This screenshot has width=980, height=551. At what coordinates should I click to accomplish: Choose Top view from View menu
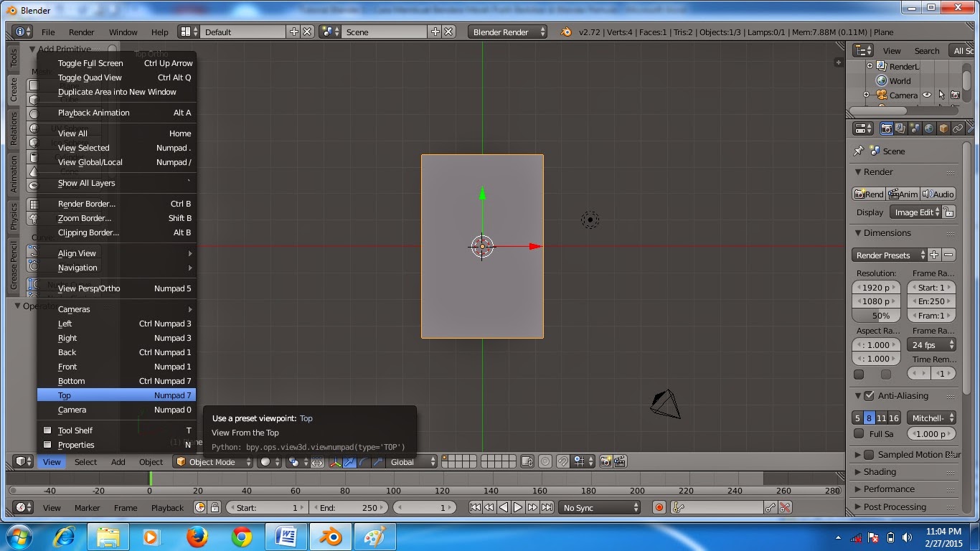point(116,395)
